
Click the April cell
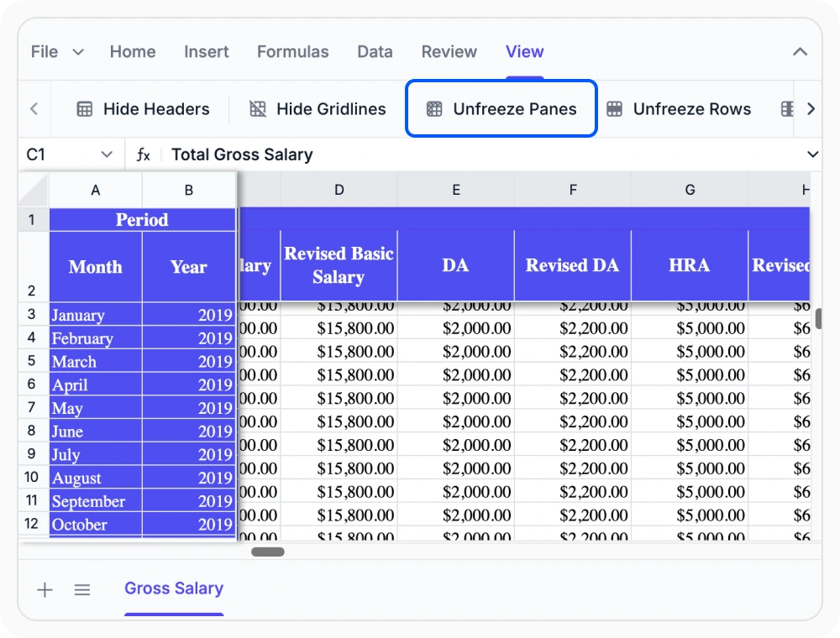pyautogui.click(x=96, y=384)
